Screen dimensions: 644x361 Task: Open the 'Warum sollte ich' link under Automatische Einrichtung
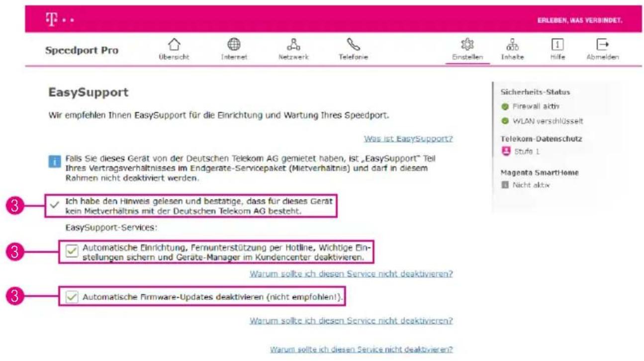point(351,274)
